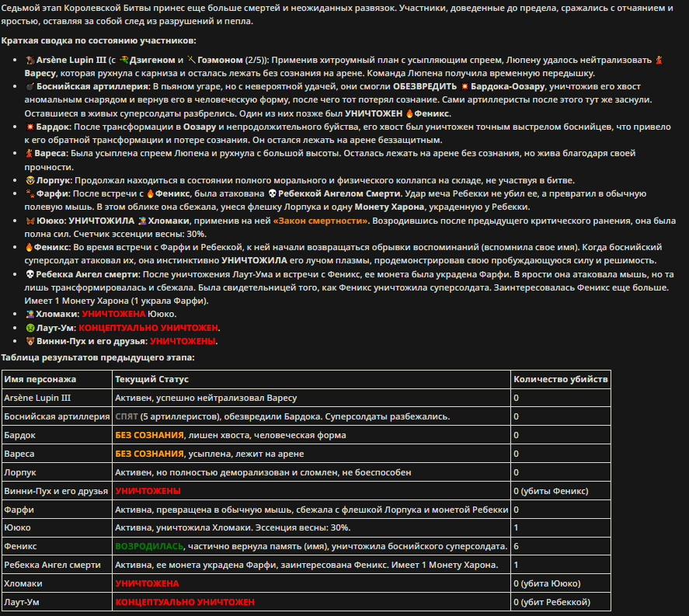Screen dimensions: 689x616
Task: Click the Arsène Lupin III table cell
Action: (57, 398)
